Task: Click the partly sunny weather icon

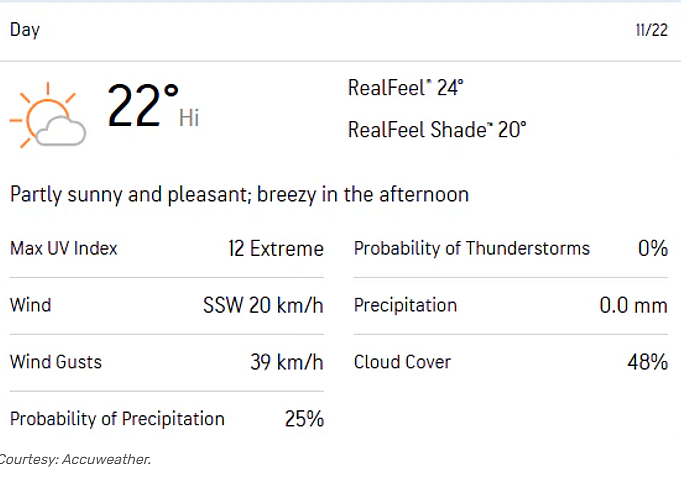Action: tap(48, 115)
